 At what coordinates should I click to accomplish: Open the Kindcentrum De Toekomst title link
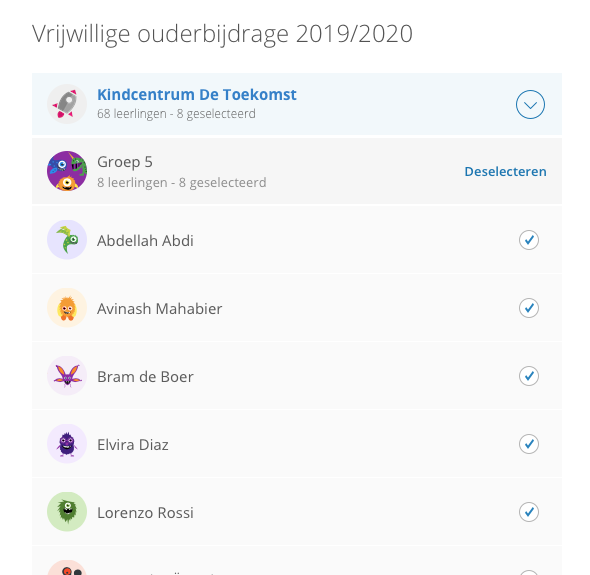point(197,94)
